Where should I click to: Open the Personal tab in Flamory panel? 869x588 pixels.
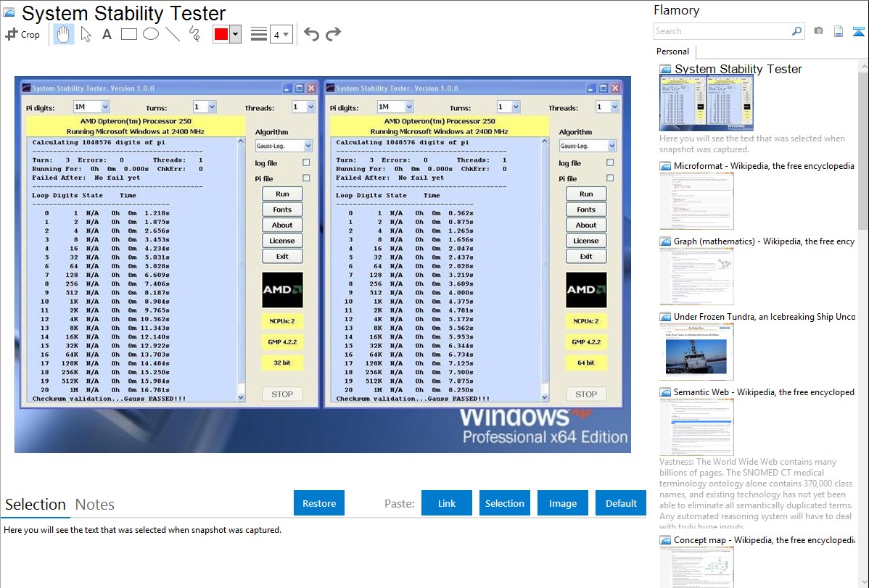(x=673, y=51)
